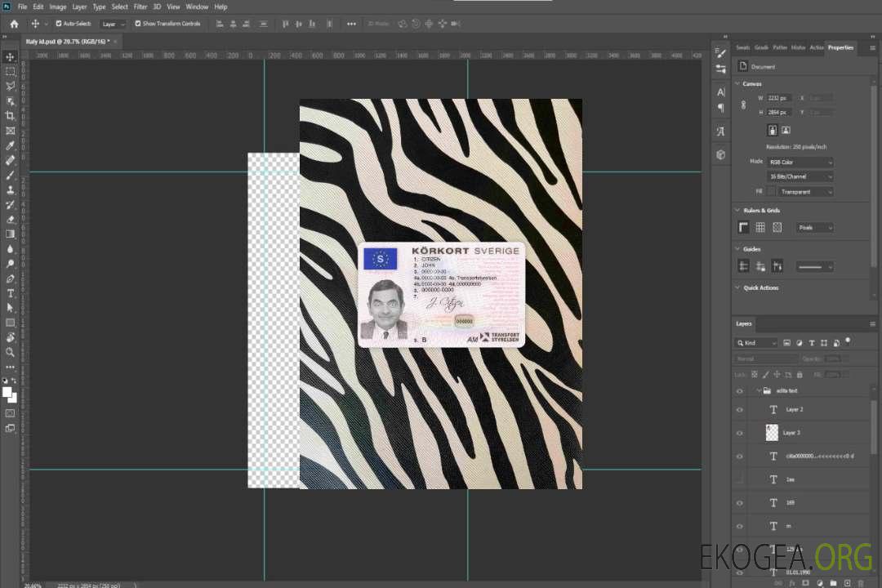
Task: Click the create new layer icon
Action: click(847, 583)
